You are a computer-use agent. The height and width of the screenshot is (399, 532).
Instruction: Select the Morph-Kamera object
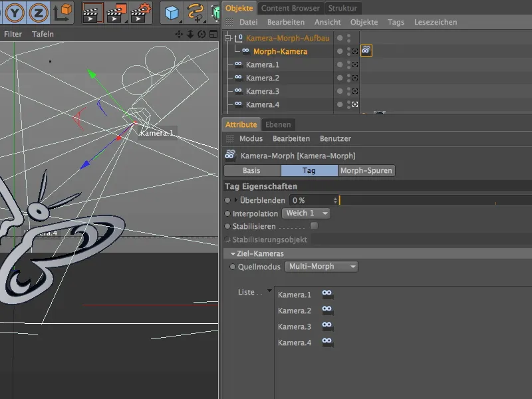(280, 51)
